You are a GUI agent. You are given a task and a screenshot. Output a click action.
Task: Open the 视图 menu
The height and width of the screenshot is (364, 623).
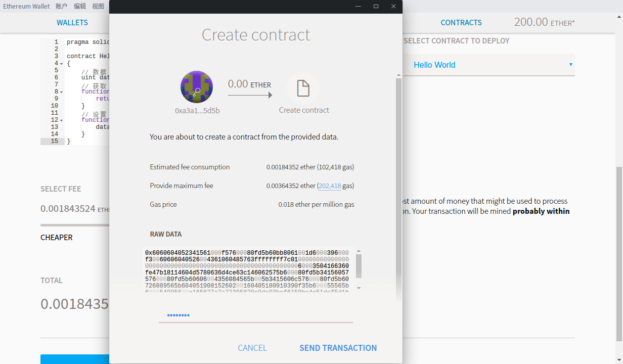click(x=98, y=7)
